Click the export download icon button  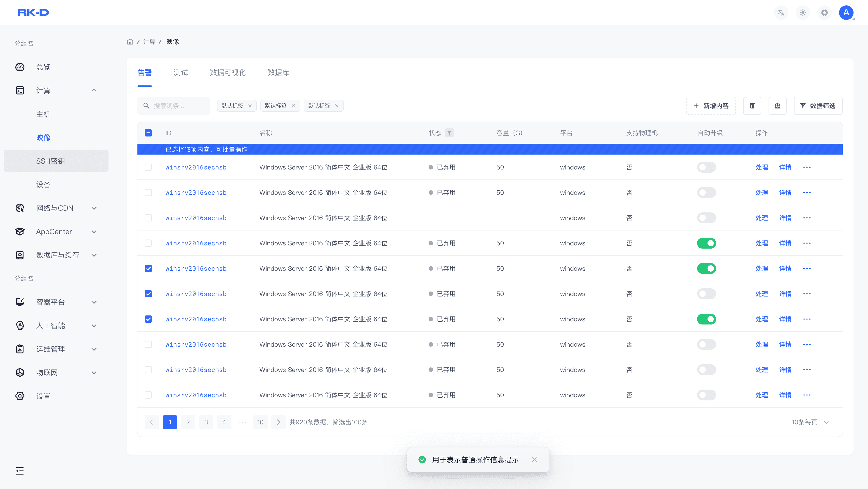point(777,106)
